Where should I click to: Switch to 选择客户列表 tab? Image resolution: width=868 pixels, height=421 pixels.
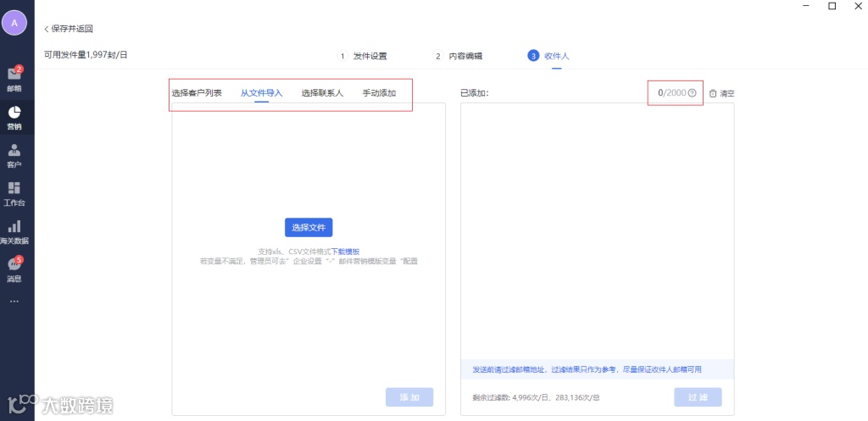pos(197,93)
